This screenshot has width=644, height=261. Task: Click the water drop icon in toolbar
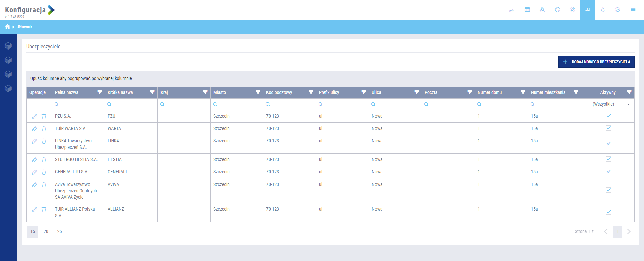click(x=603, y=10)
